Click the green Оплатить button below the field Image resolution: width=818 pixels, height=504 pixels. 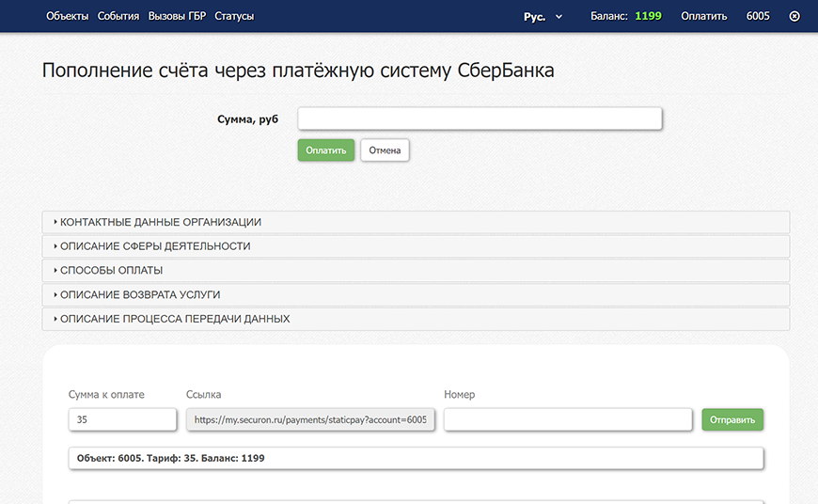[326, 150]
